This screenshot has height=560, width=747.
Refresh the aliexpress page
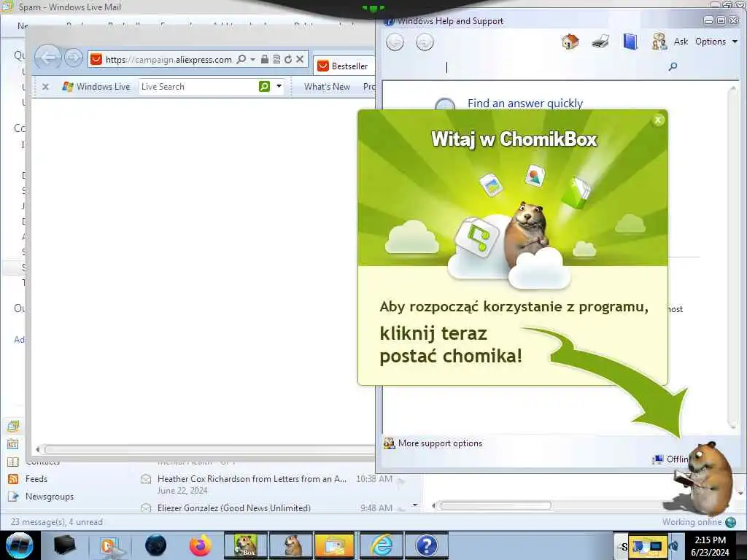(287, 59)
